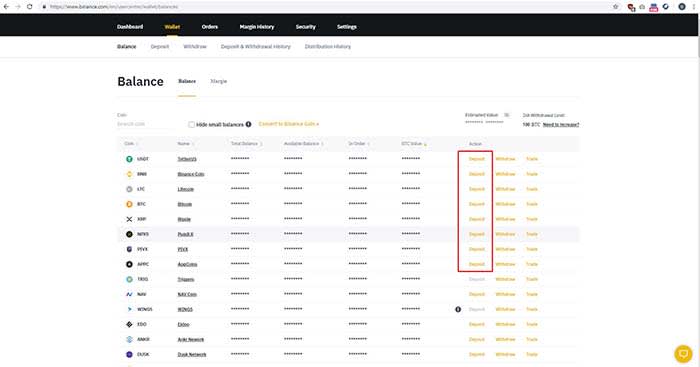Bookmark page with the star icon
Viewport: 700px width, 367px height.
(x=616, y=7)
